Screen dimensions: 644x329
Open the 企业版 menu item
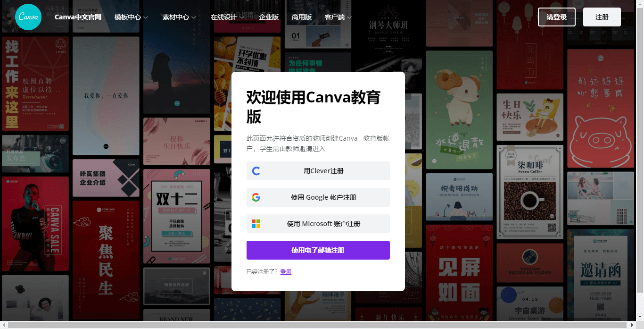269,17
